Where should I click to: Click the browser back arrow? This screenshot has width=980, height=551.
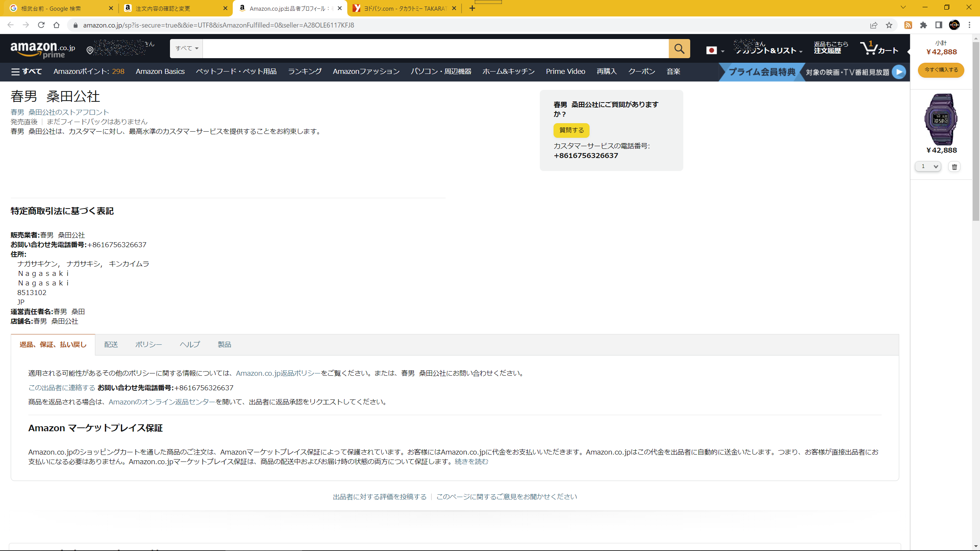tap(10, 25)
